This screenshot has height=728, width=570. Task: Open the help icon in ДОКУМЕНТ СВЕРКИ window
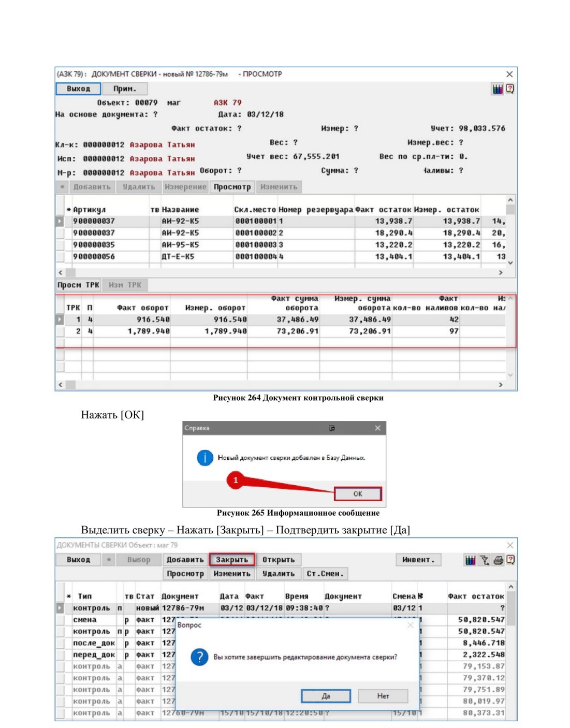pyautogui.click(x=510, y=89)
